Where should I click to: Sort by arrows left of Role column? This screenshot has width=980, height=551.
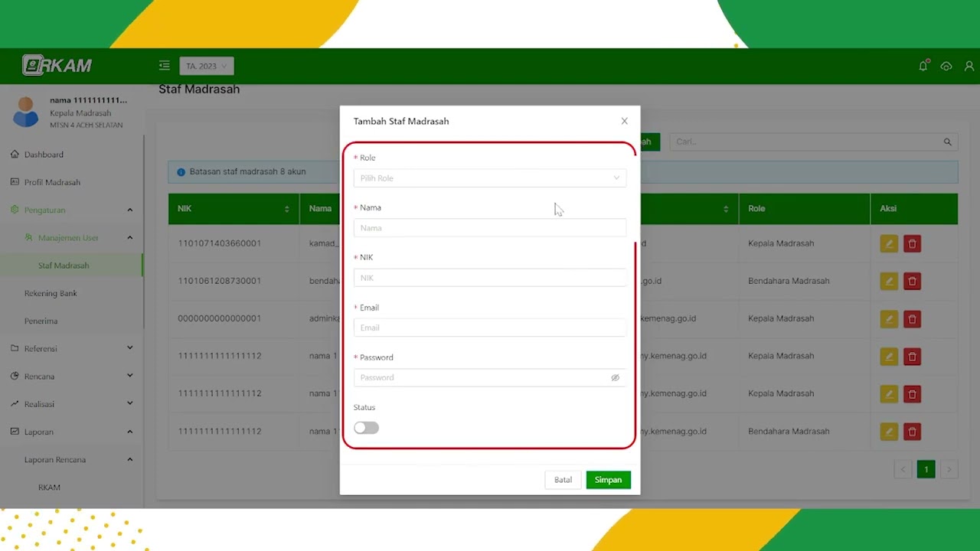coord(726,209)
